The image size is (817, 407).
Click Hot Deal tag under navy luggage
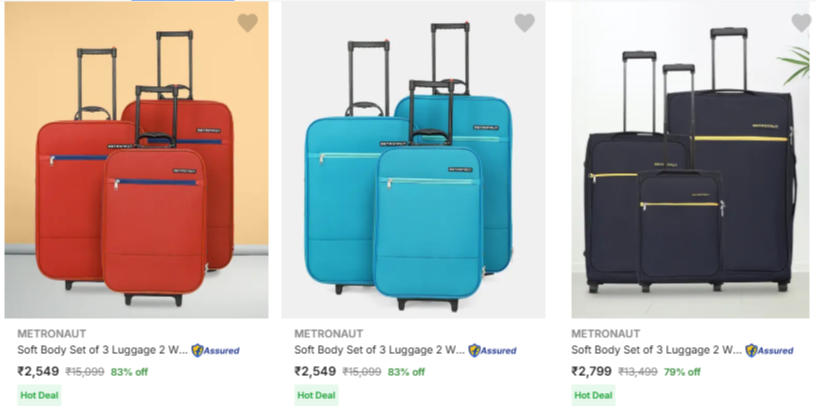pyautogui.click(x=594, y=395)
